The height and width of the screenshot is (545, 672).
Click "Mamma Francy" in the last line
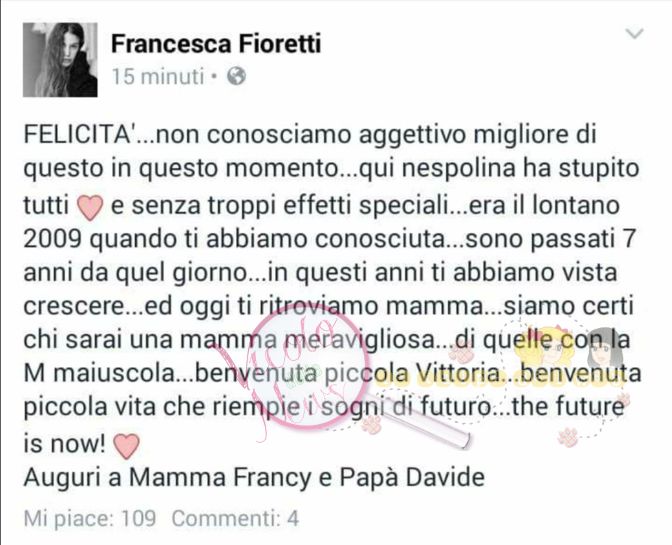coord(220,477)
